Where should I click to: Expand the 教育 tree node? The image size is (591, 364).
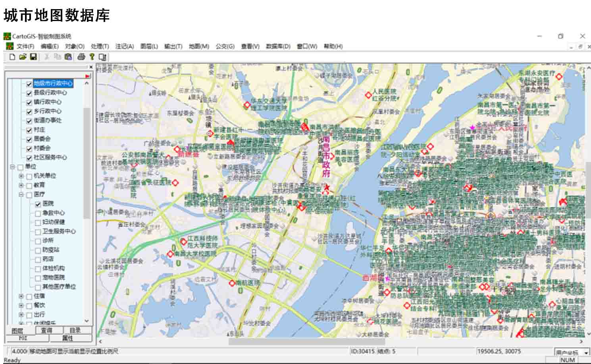coord(21,185)
